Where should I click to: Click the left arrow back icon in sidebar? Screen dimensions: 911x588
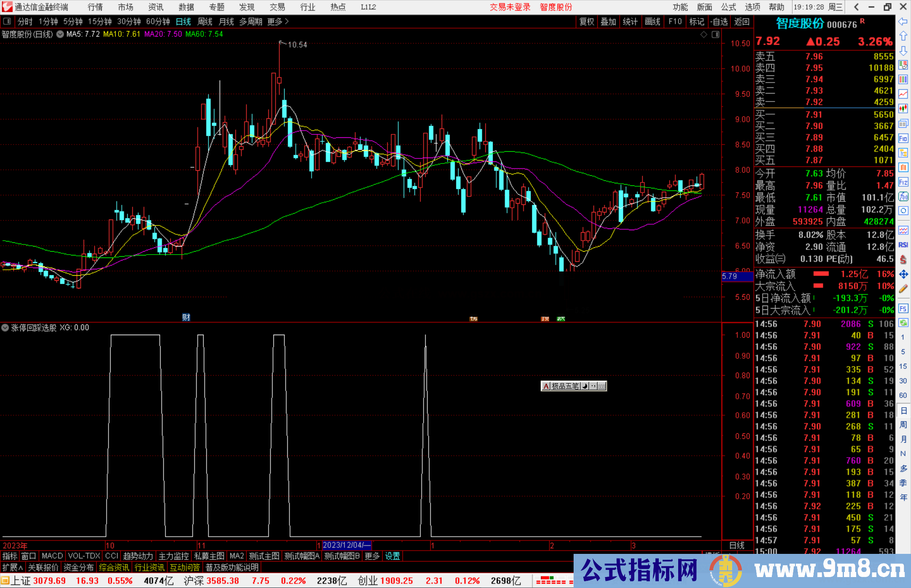pyautogui.click(x=903, y=21)
